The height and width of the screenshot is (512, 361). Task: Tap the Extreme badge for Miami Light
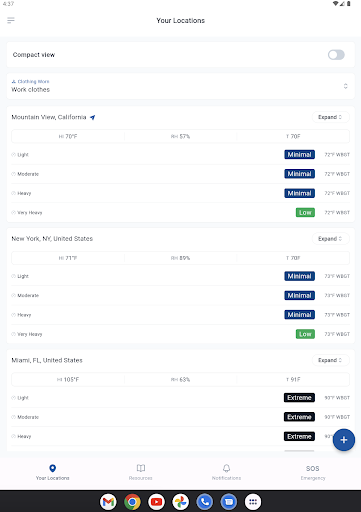299,398
